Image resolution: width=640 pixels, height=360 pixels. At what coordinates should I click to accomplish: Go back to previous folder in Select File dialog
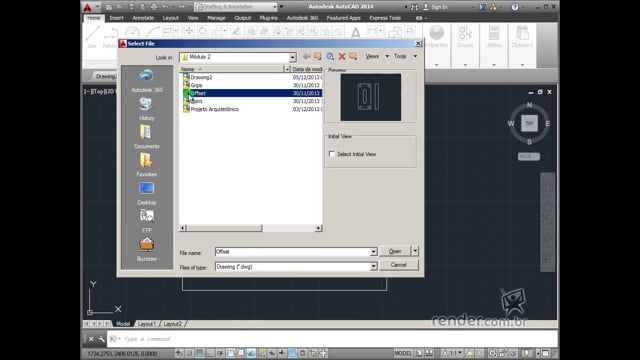tap(306, 56)
